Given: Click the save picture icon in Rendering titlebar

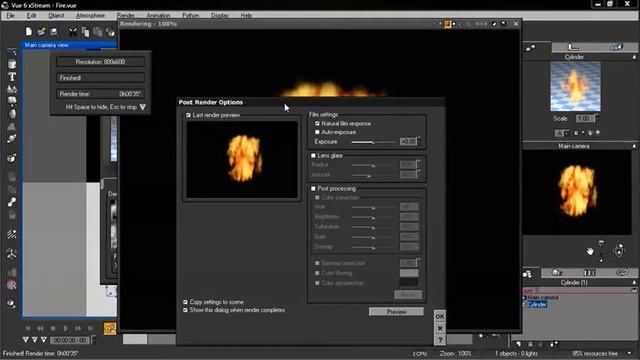Looking at the screenshot, I should [x=503, y=24].
